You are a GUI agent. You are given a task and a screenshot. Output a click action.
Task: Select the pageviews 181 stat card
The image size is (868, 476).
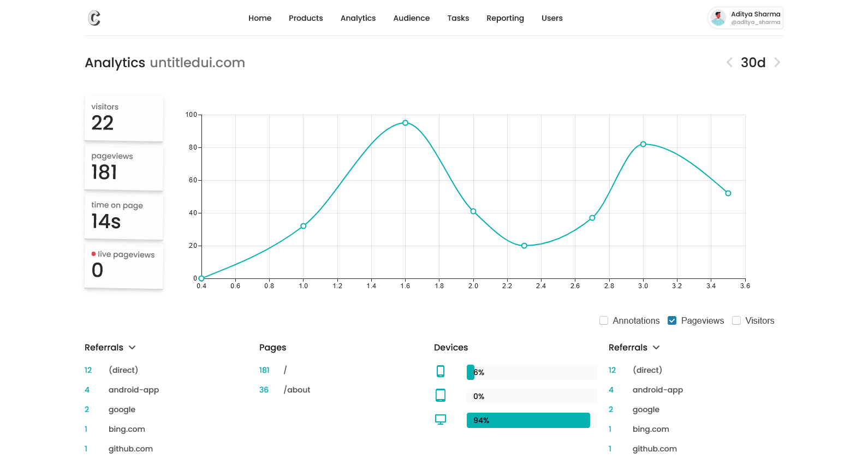pyautogui.click(x=124, y=167)
